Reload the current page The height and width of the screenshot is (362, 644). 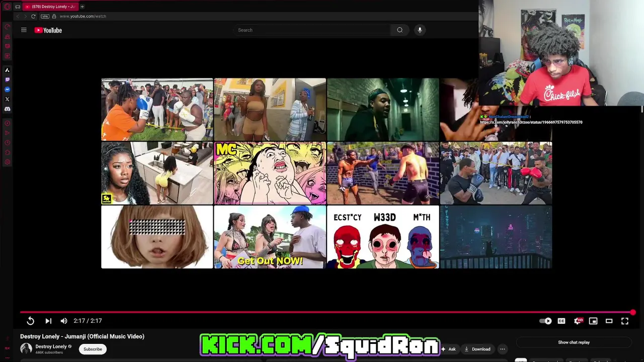click(34, 16)
